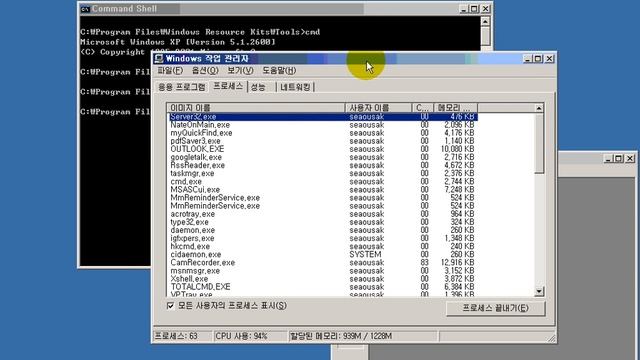Close the Windows Task Manager window
The image size is (640, 360).
[549, 59]
